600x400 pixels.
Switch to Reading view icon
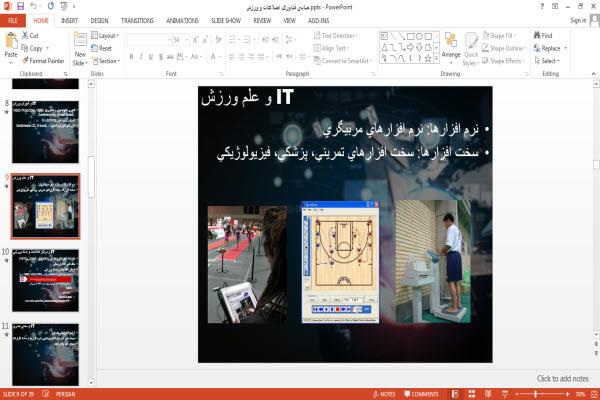pyautogui.click(x=488, y=394)
